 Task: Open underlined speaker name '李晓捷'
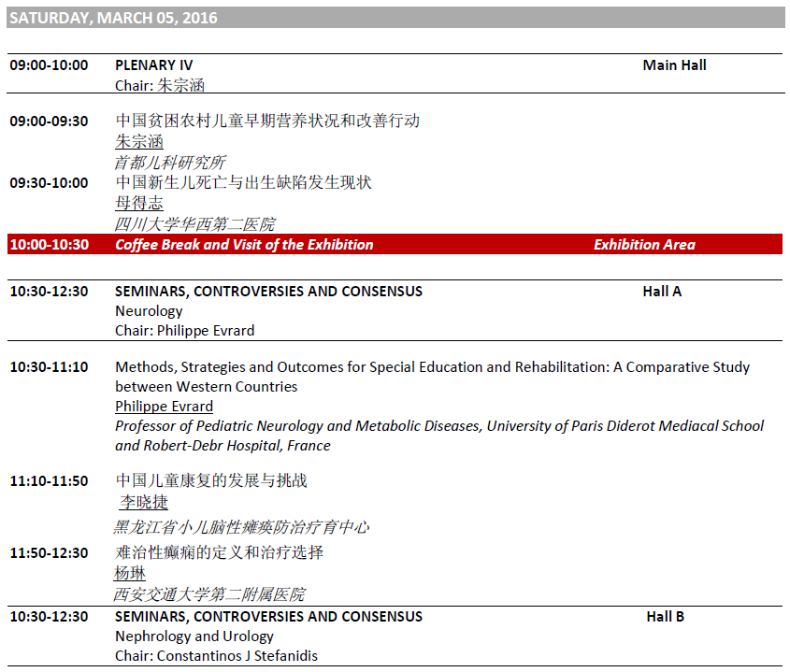click(x=144, y=502)
